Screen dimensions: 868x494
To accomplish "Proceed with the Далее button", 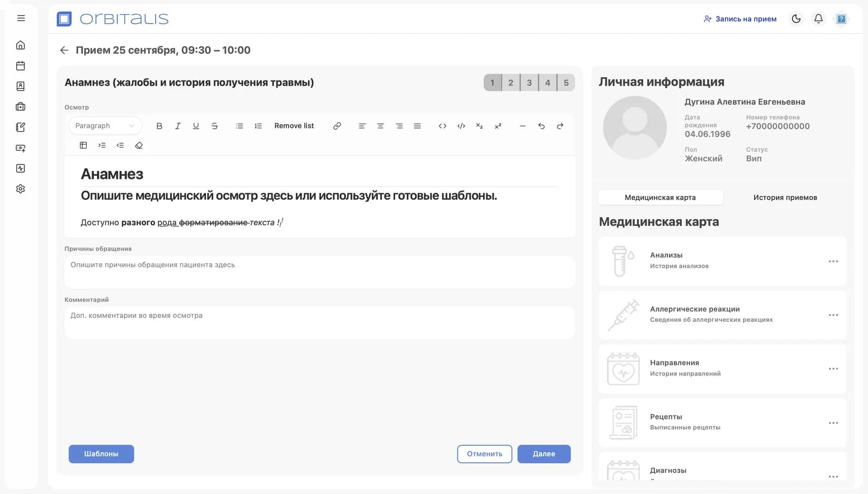I will (544, 454).
